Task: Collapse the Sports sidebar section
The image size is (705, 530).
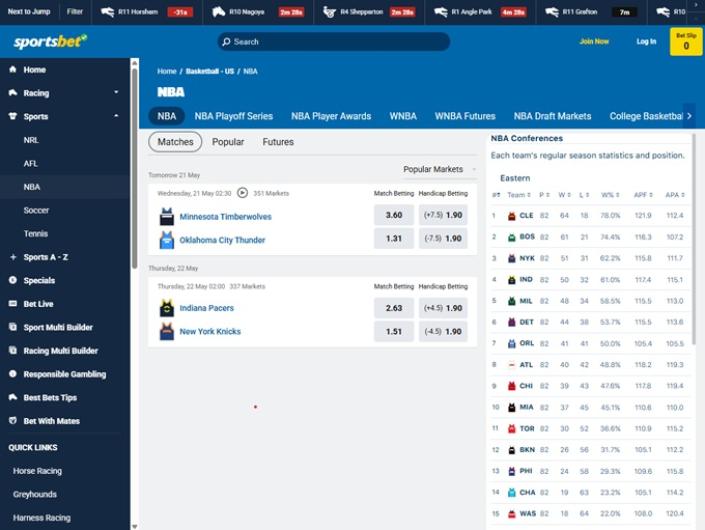Action: 116,117
